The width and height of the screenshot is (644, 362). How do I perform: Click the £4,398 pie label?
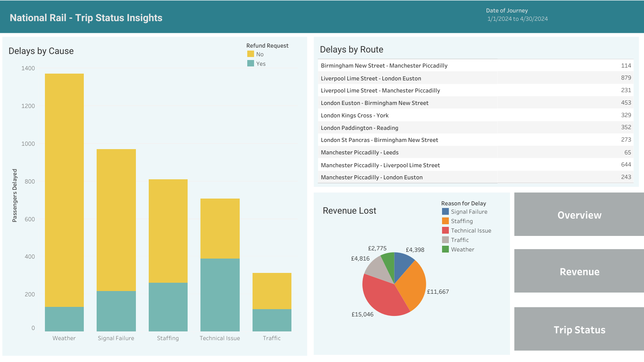tap(415, 250)
